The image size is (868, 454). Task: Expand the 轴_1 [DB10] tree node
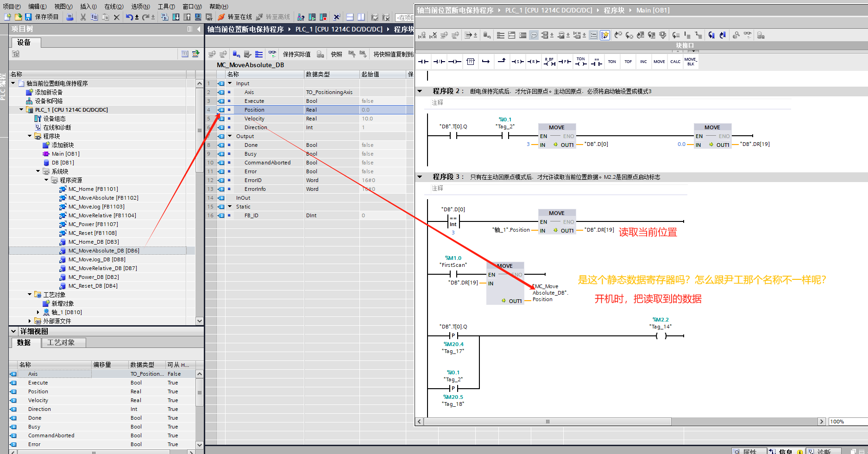click(x=38, y=312)
